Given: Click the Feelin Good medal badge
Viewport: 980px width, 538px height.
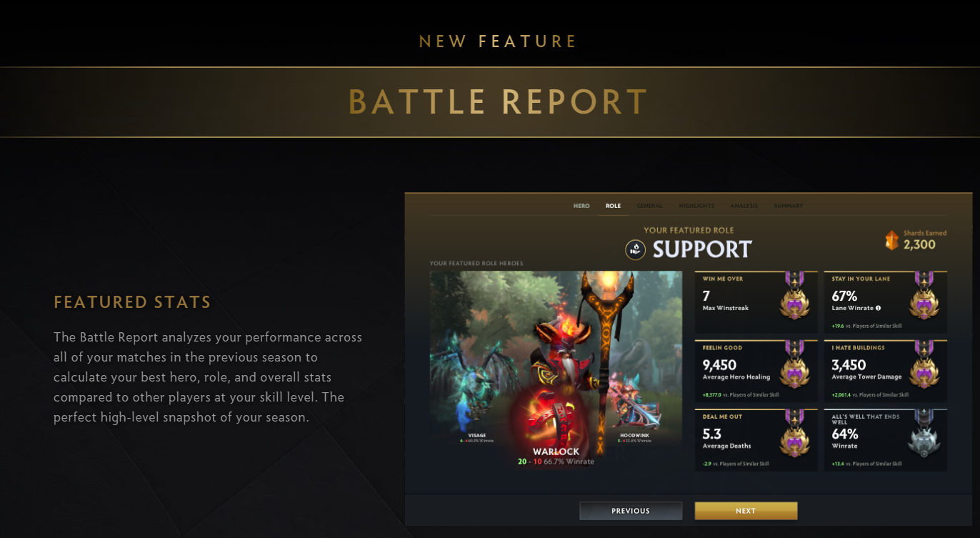Looking at the screenshot, I should coord(794,365).
